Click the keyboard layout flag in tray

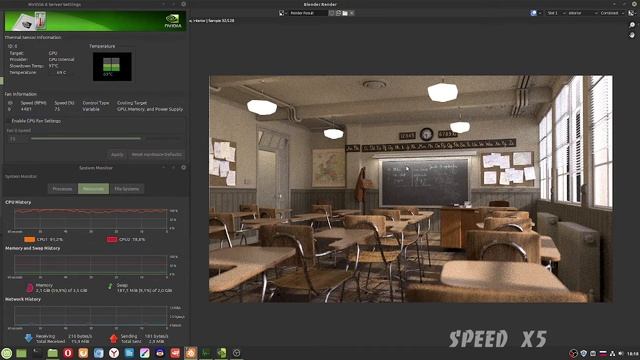602,353
